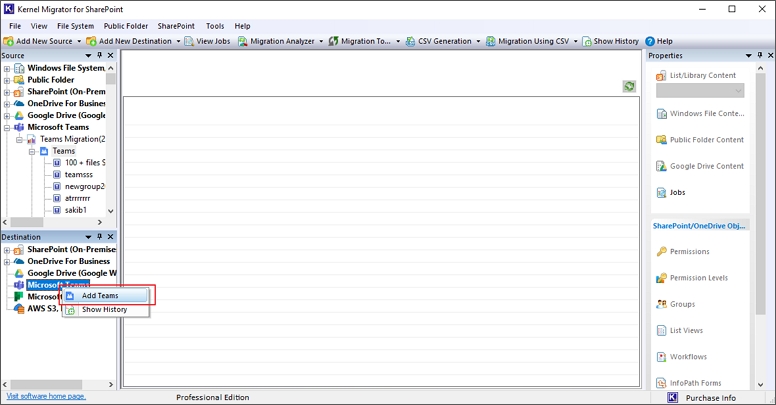Open the Migration Analyzer dropdown arrow
776x405 pixels.
coord(321,41)
